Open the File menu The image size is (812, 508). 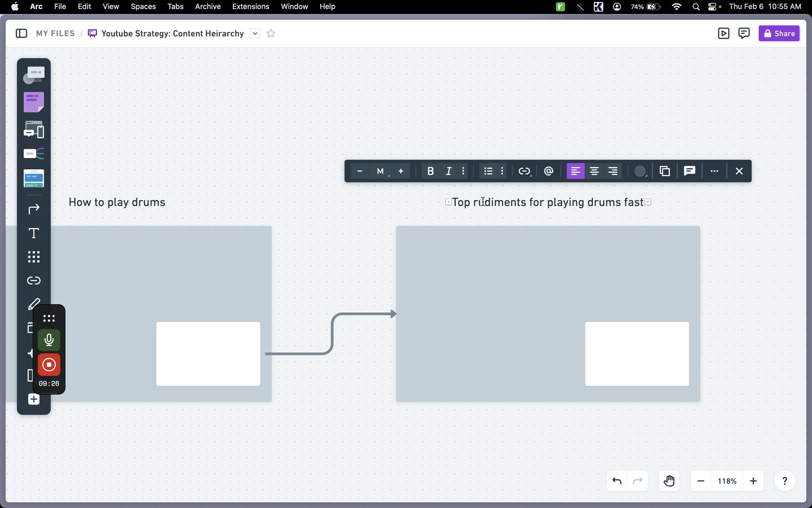[x=60, y=7]
